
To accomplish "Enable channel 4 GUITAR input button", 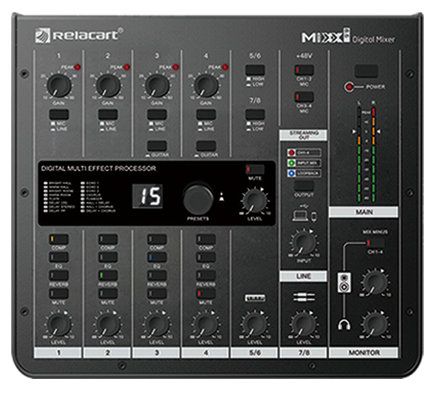I will (206, 146).
